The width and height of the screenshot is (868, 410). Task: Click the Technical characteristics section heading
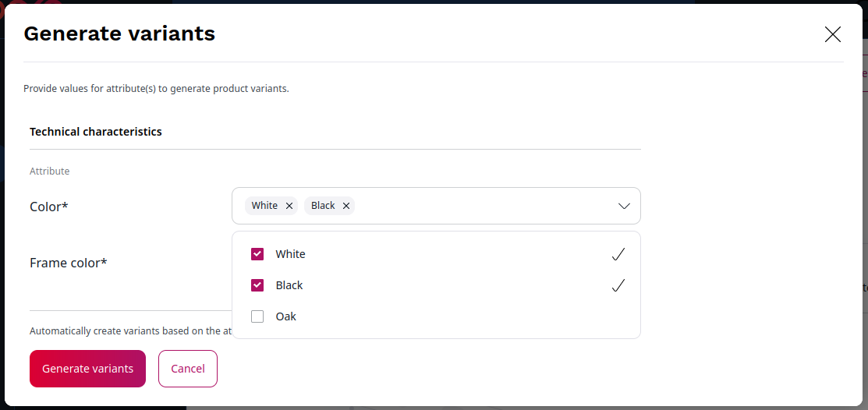point(96,132)
